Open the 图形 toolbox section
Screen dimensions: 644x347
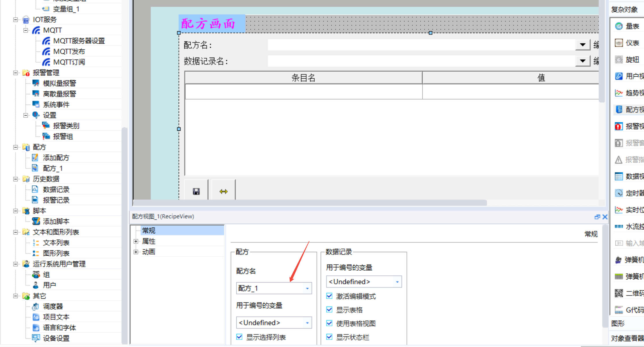pos(618,324)
